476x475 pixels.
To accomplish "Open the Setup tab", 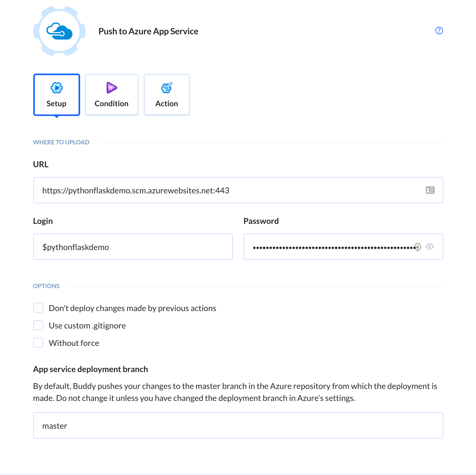I will click(x=57, y=95).
